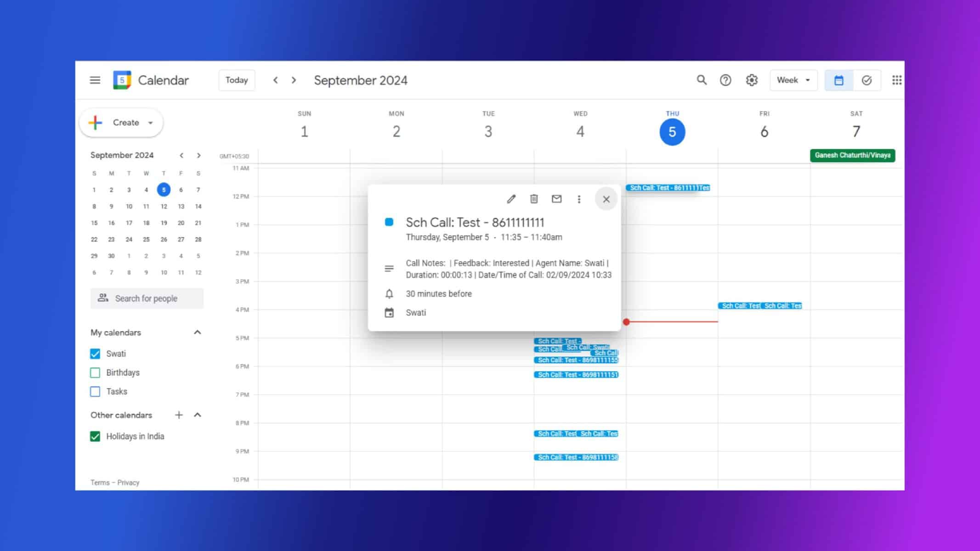Viewport: 980px width, 551px height.
Task: Click the apps grid icon top right
Action: [x=896, y=80]
